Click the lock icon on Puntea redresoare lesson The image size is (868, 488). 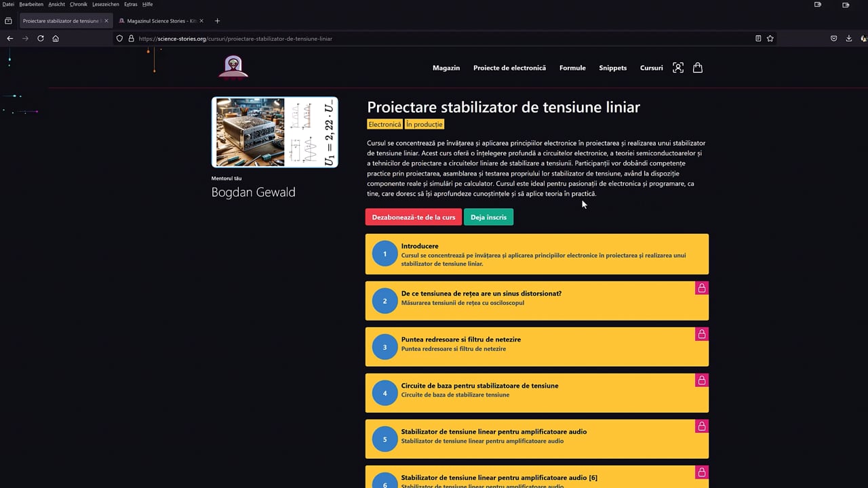[702, 334]
